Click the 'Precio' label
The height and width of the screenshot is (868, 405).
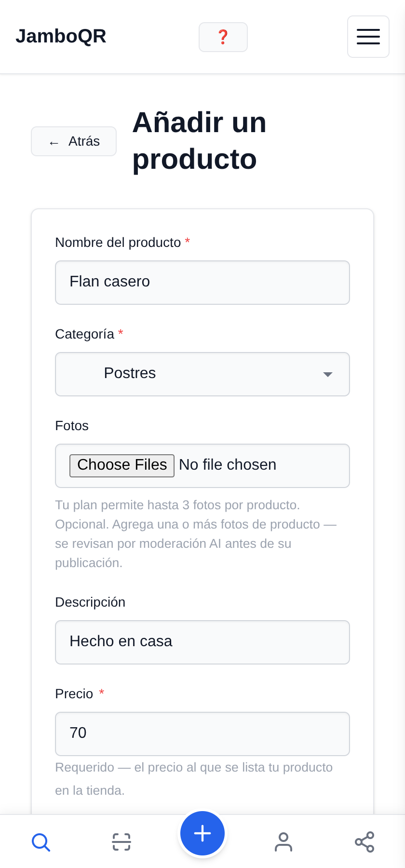(74, 694)
